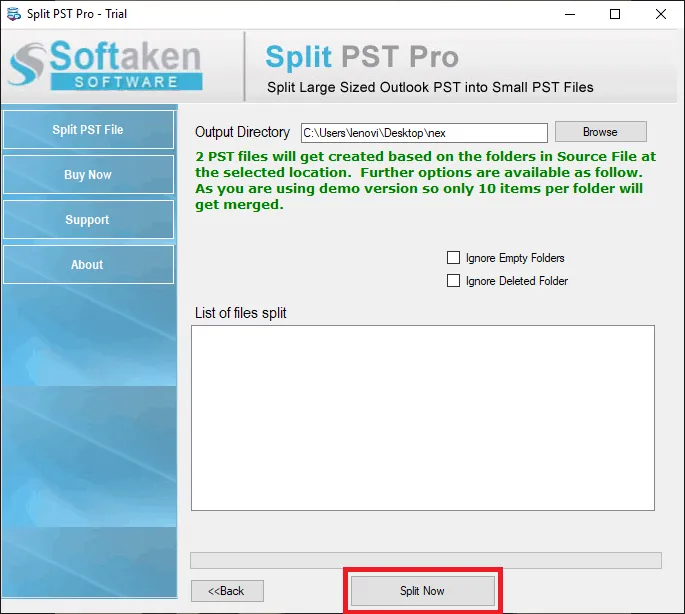The height and width of the screenshot is (614, 685).
Task: Go to the Buy Now page
Action: pyautogui.click(x=88, y=174)
